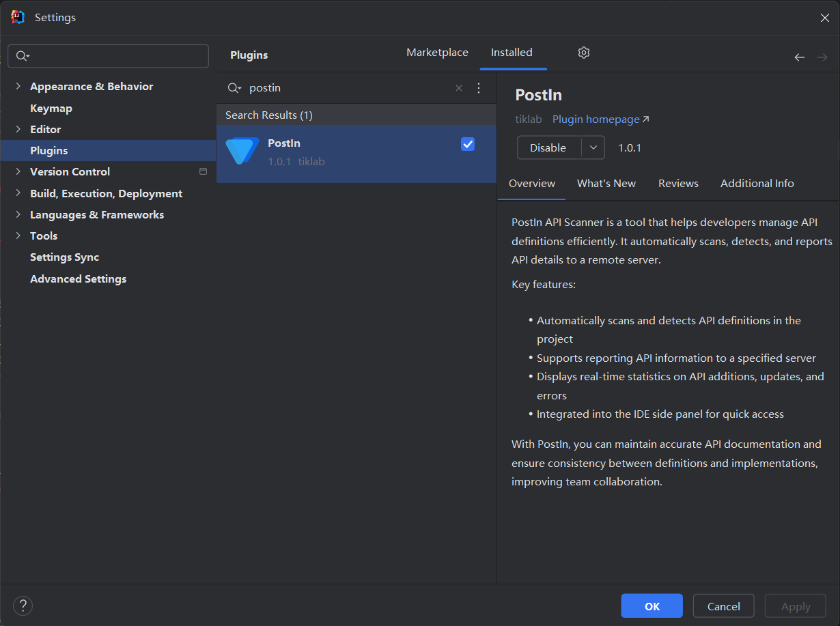Click the PostIn title in details panel
The image size is (840, 626).
tap(539, 95)
